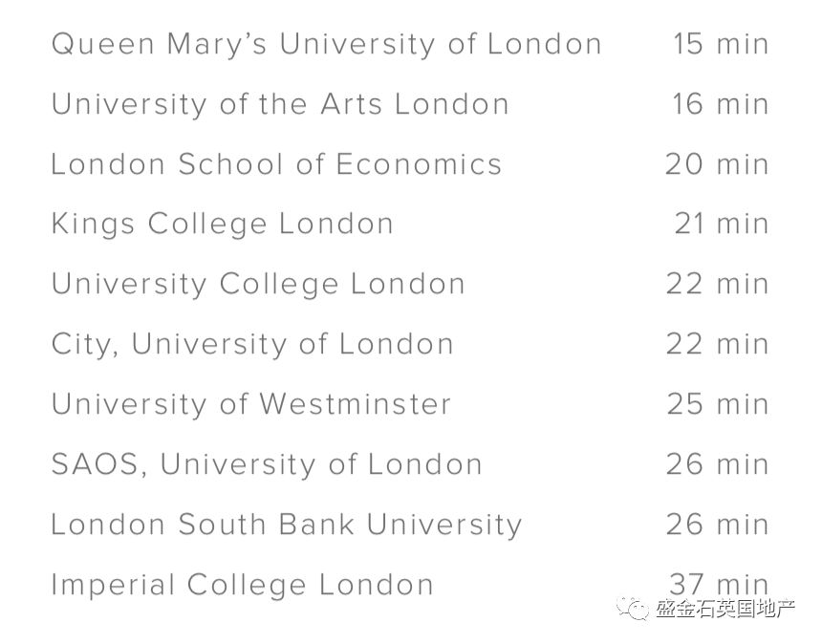Click London School of Economics entry
822x644 pixels.
tap(276, 164)
